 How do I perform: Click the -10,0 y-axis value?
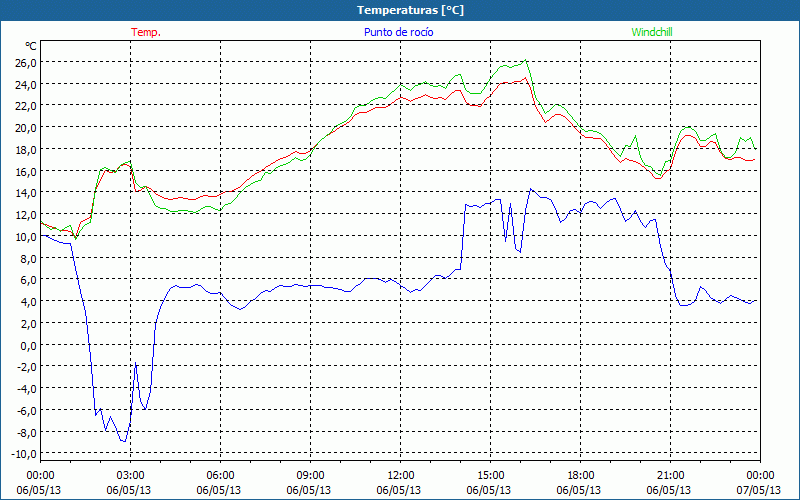[26, 454]
